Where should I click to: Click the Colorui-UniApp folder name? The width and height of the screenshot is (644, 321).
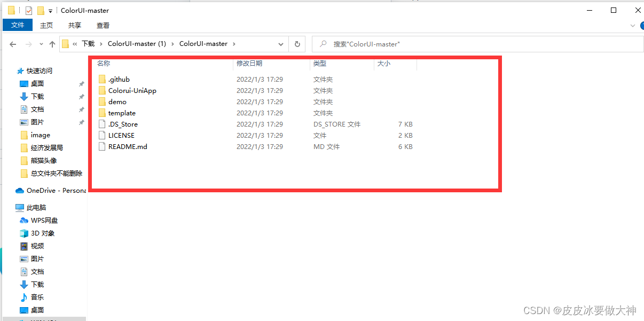(132, 91)
